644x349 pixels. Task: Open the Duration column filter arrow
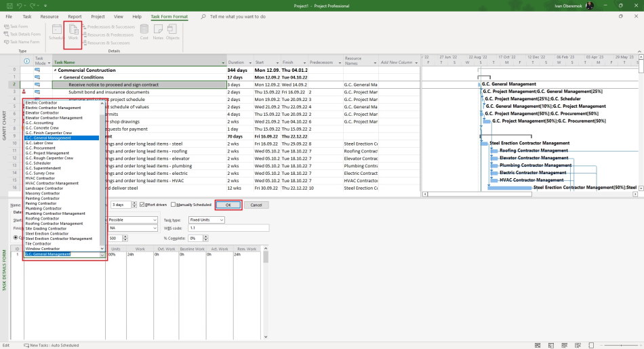coord(249,63)
